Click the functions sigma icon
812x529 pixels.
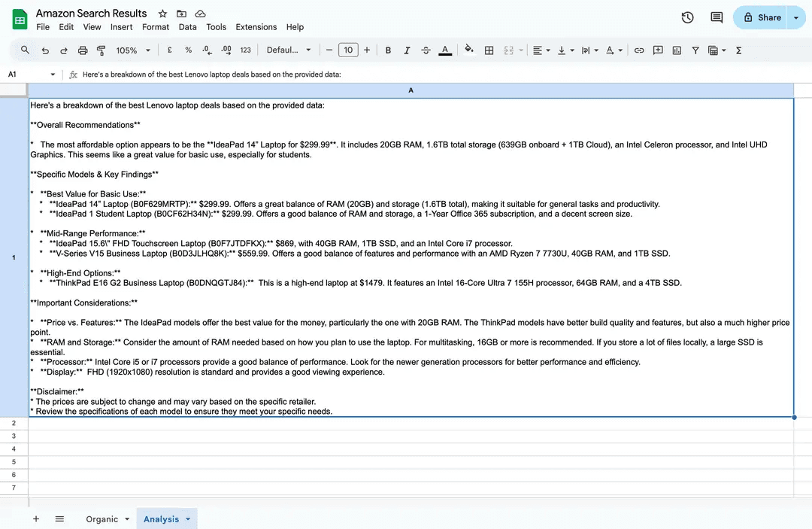tap(738, 50)
